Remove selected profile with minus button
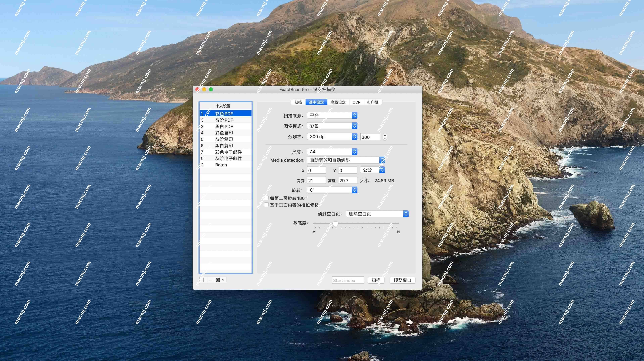Image resolution: width=644 pixels, height=361 pixels. pos(211,280)
